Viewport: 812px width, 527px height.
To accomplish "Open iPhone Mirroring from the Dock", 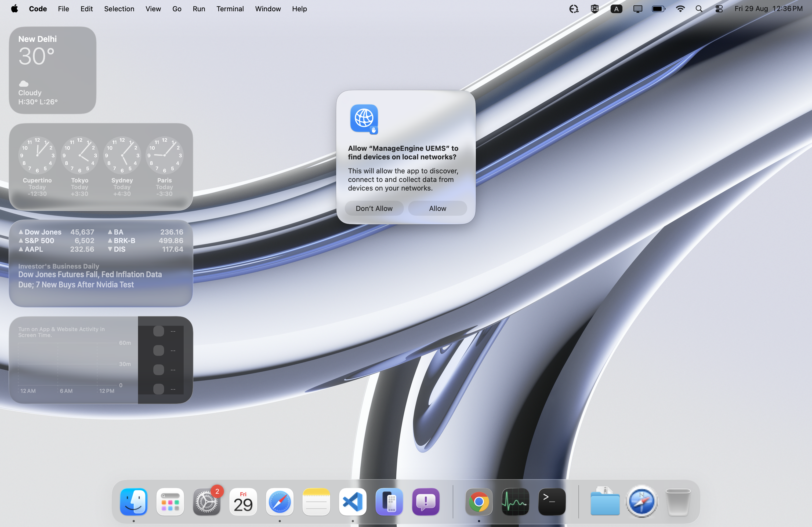I will [389, 502].
